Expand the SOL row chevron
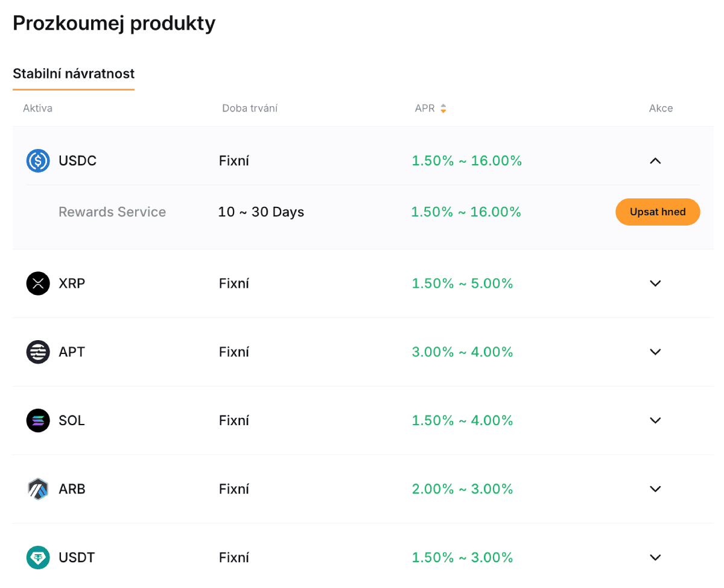 [655, 420]
